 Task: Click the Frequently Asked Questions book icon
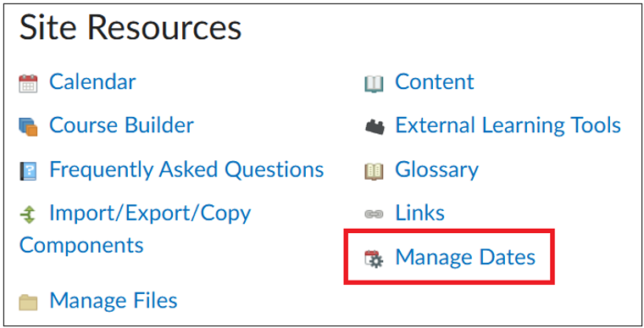tap(28, 170)
